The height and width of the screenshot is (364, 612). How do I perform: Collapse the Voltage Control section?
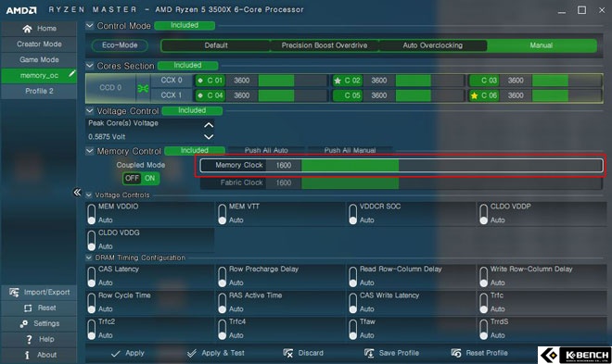click(x=90, y=110)
